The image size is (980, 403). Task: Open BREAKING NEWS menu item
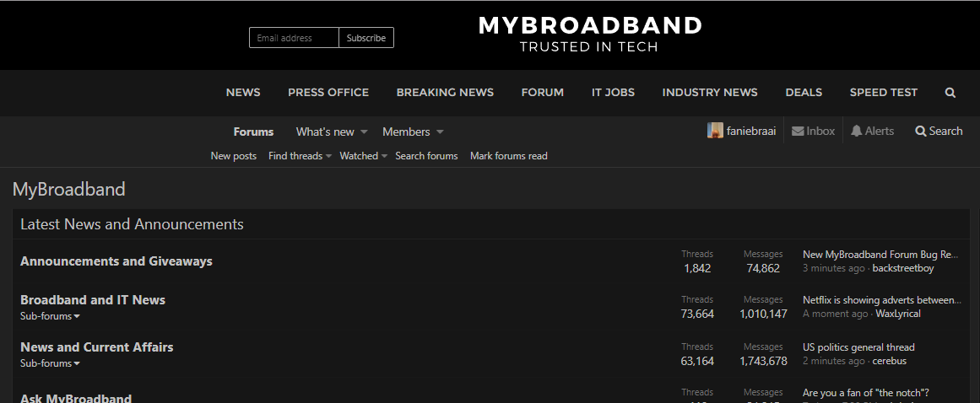[445, 93]
